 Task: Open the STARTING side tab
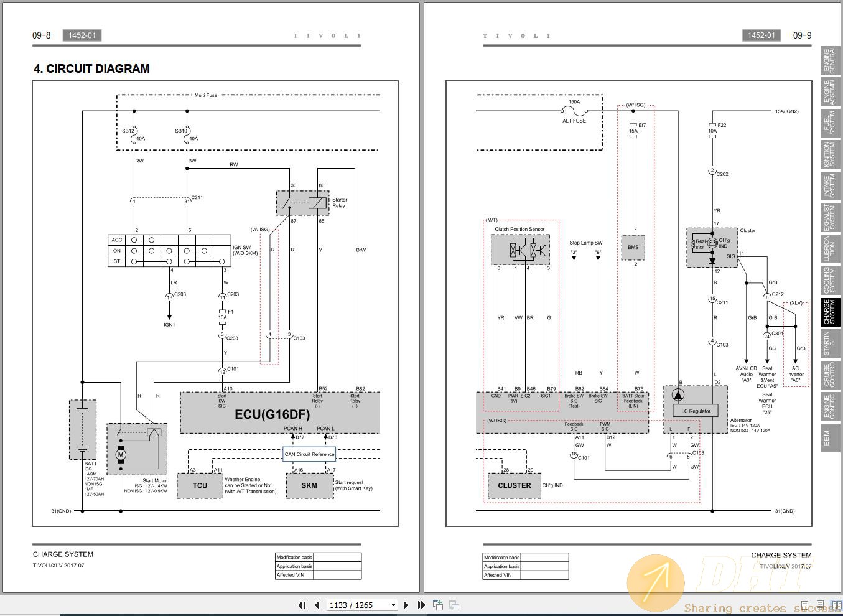[x=830, y=343]
